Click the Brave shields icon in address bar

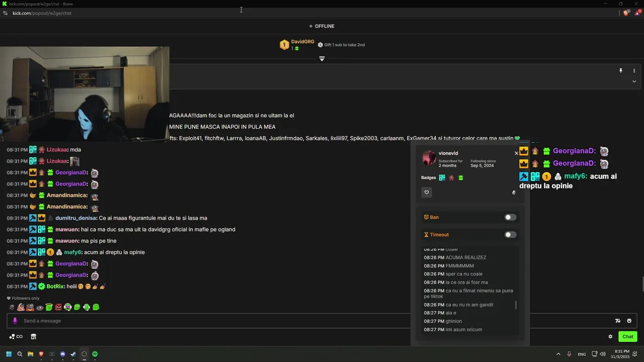click(626, 13)
